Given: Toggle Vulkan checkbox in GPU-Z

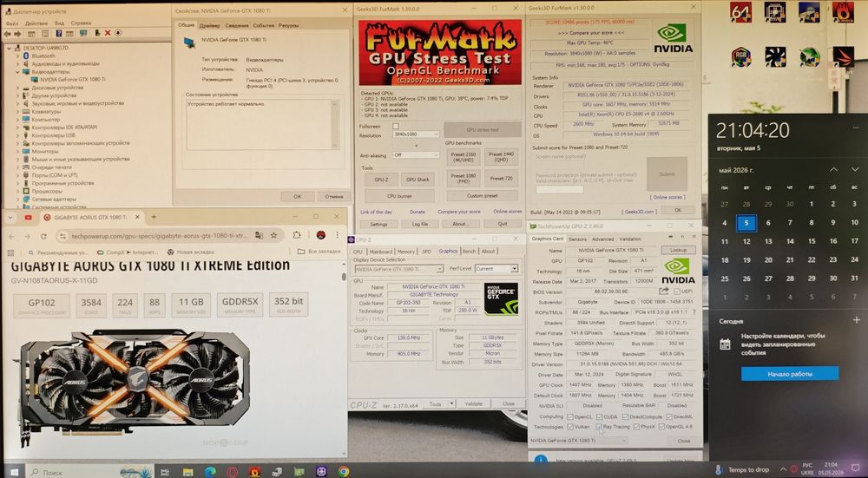Looking at the screenshot, I should point(571,427).
